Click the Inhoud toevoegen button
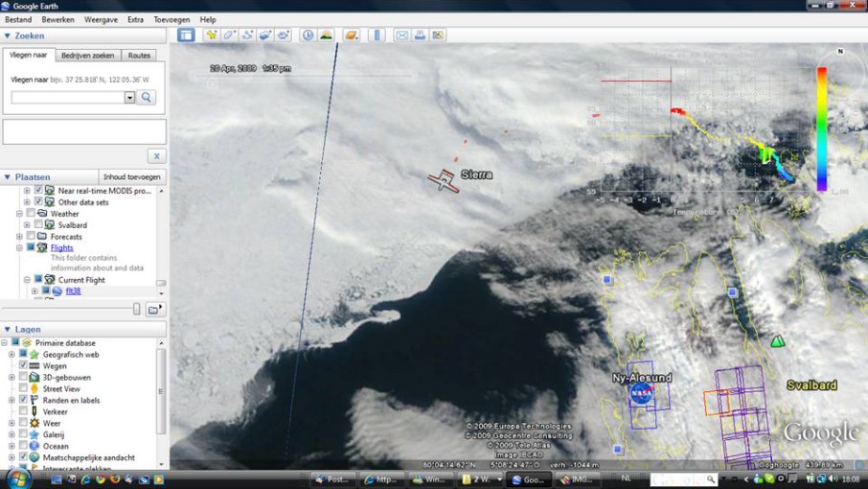 132,177
